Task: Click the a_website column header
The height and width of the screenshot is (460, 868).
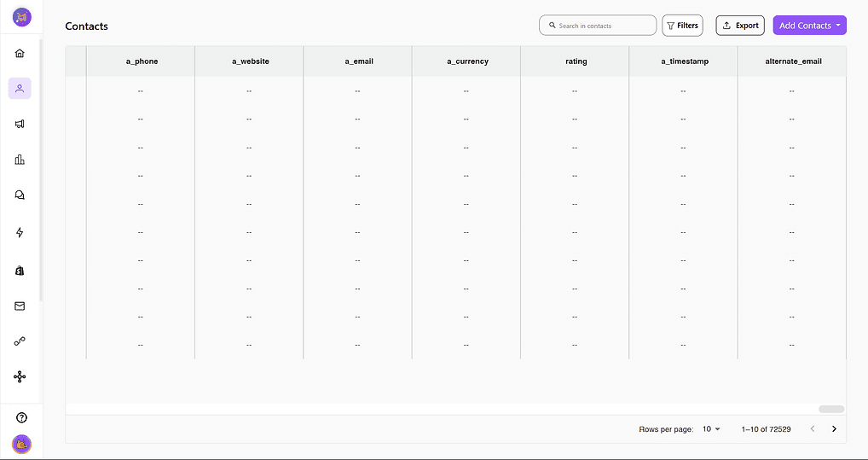Action: click(250, 61)
